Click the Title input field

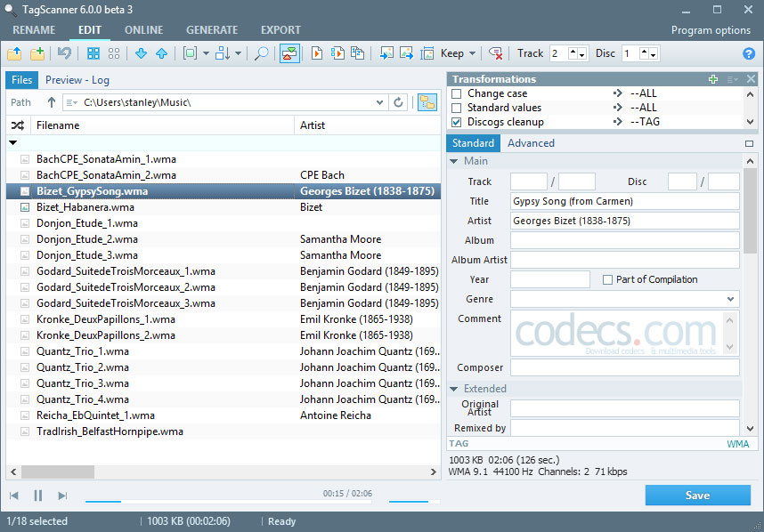[x=625, y=201]
